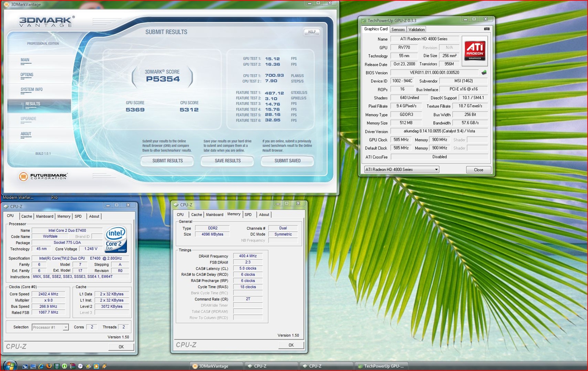Open SPD tab in CPU-Z processor window
The image size is (588, 371).
(x=78, y=216)
